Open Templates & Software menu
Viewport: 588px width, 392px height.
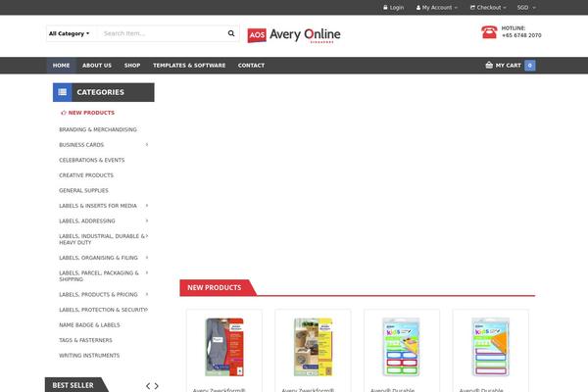(x=189, y=66)
